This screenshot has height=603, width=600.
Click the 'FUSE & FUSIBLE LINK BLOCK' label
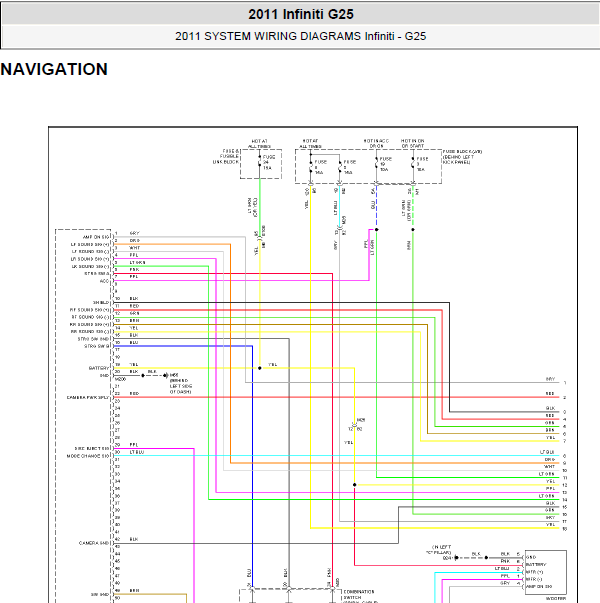coord(226,157)
